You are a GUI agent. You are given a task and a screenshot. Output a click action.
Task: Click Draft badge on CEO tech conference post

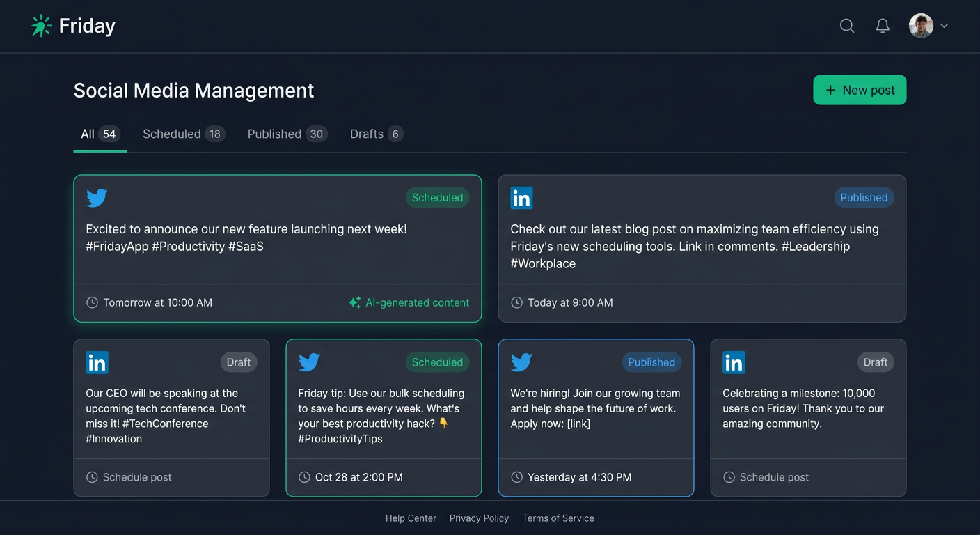[239, 362]
